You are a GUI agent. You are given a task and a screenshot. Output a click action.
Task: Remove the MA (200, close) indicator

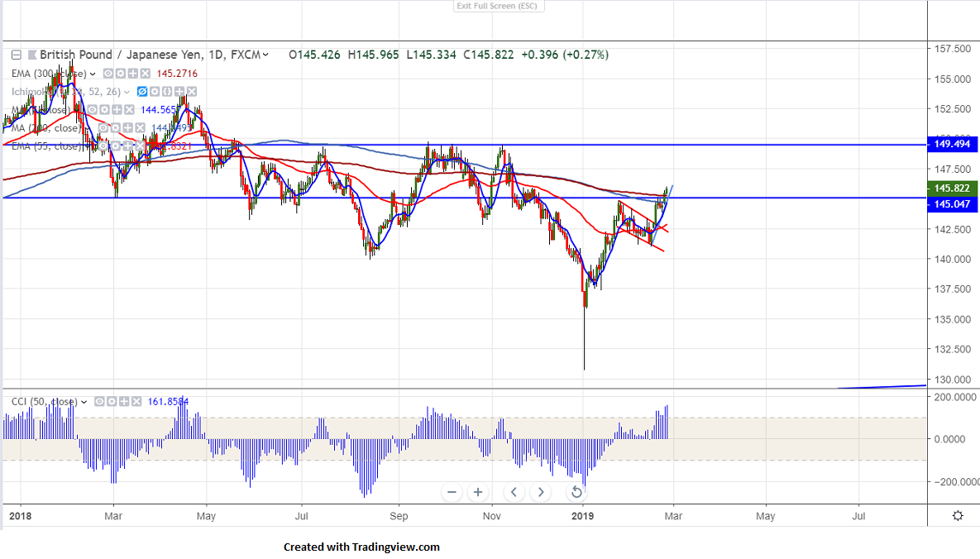pos(141,128)
